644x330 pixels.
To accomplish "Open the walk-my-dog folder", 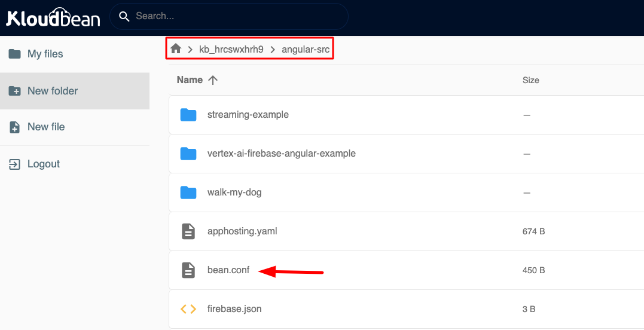I will tap(234, 192).
